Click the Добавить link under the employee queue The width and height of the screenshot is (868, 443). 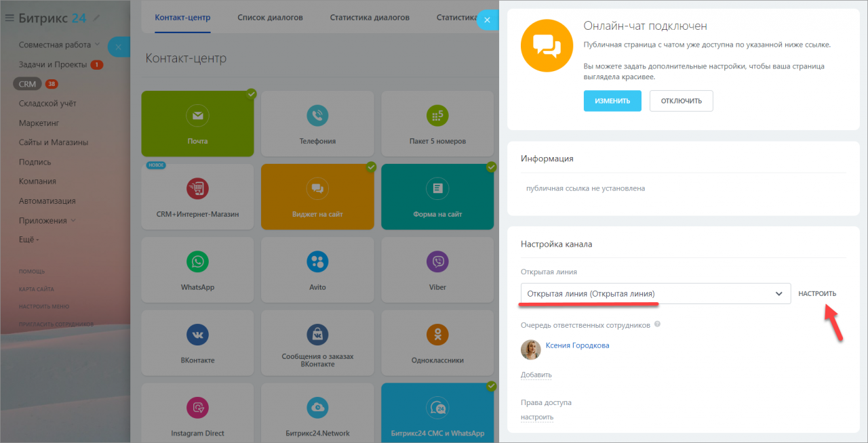click(536, 375)
